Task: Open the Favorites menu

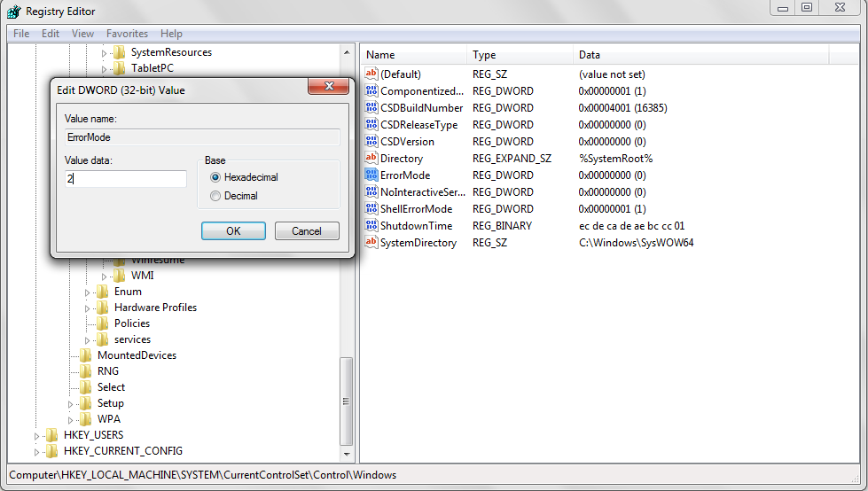Action: pyautogui.click(x=128, y=34)
